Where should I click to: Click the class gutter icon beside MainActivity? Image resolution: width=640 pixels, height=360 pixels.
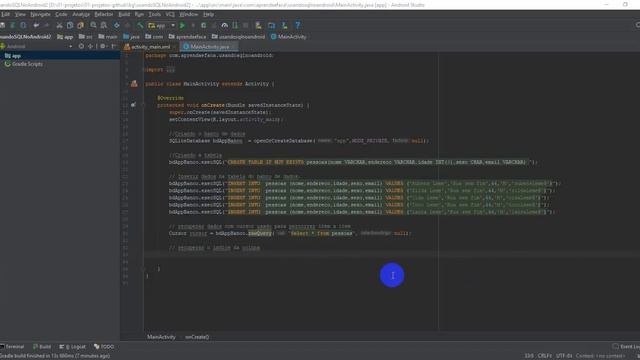[x=134, y=84]
